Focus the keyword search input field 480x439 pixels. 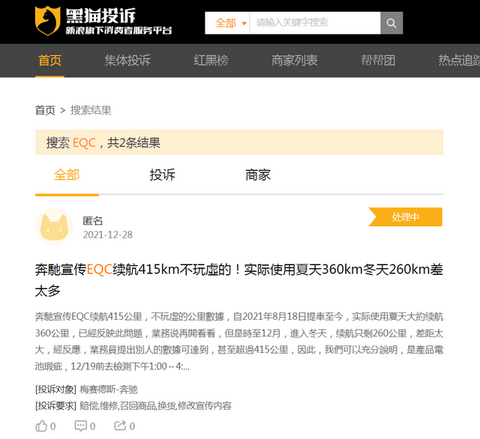click(x=315, y=23)
